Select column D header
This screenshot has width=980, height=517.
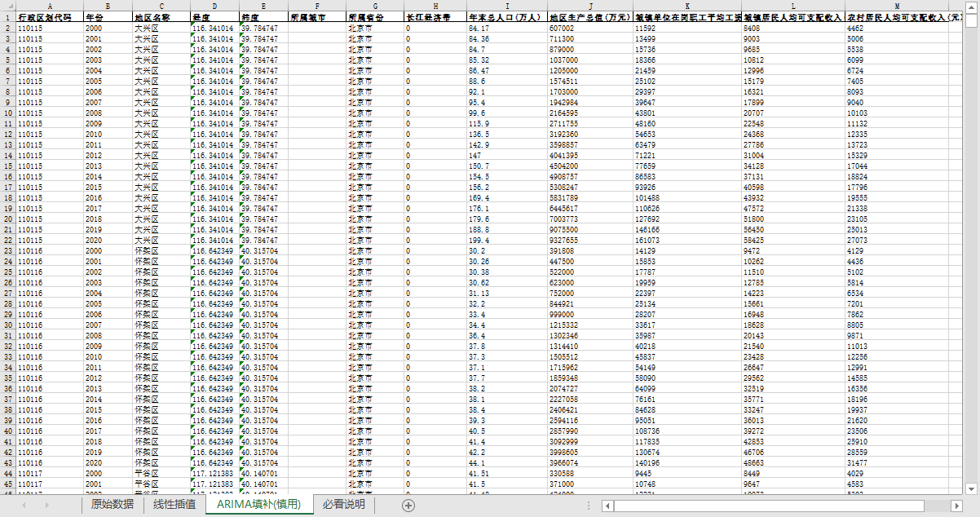[x=214, y=6]
